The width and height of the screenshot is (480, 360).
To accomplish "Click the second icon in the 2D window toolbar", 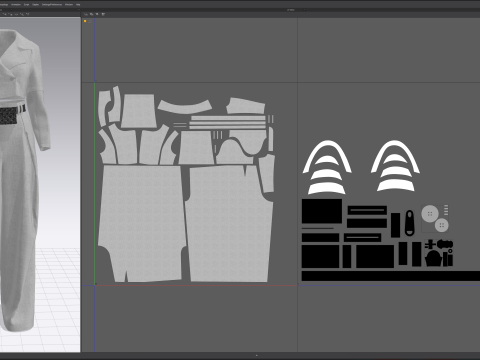I will (92, 14).
